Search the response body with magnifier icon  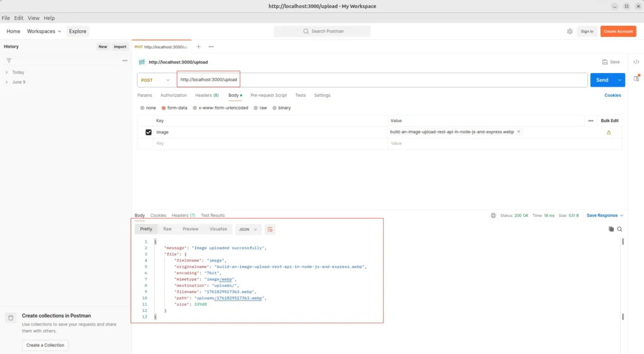point(619,229)
